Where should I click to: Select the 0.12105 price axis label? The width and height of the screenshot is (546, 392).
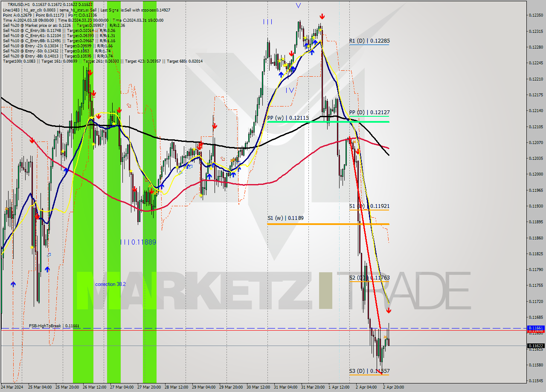536,127
